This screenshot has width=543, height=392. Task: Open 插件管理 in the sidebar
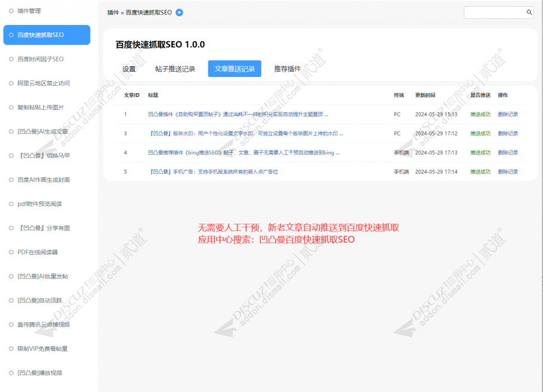point(29,11)
